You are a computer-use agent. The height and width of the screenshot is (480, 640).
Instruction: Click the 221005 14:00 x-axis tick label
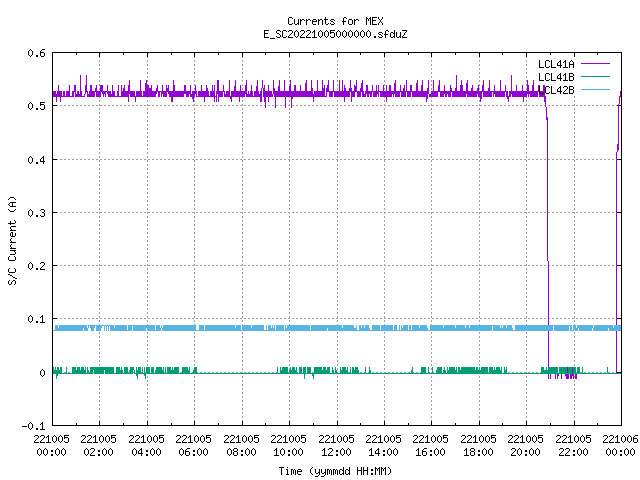[383, 445]
